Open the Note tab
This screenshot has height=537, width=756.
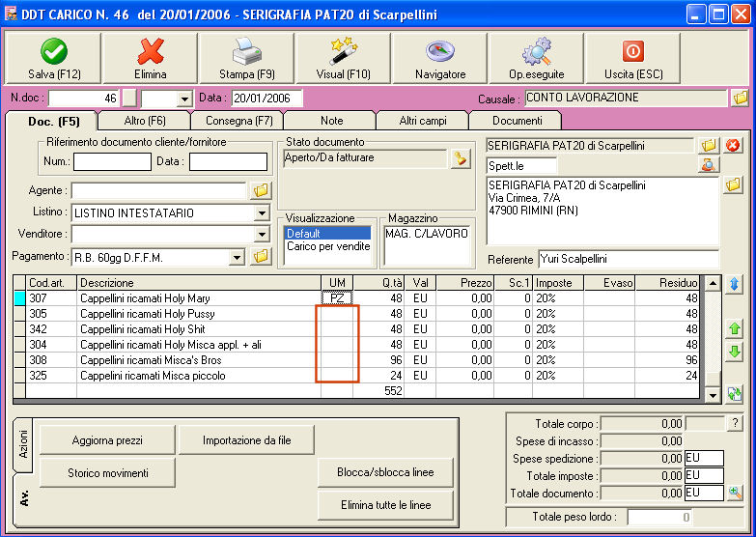coord(332,121)
